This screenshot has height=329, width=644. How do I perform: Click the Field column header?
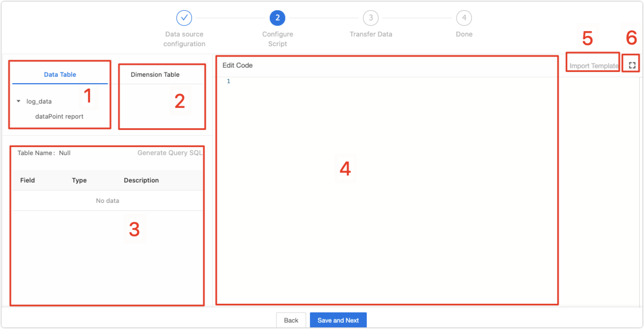[x=27, y=180]
